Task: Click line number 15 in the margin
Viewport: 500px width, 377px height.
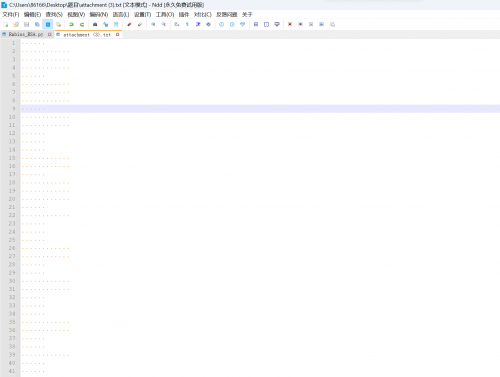Action: [12, 158]
